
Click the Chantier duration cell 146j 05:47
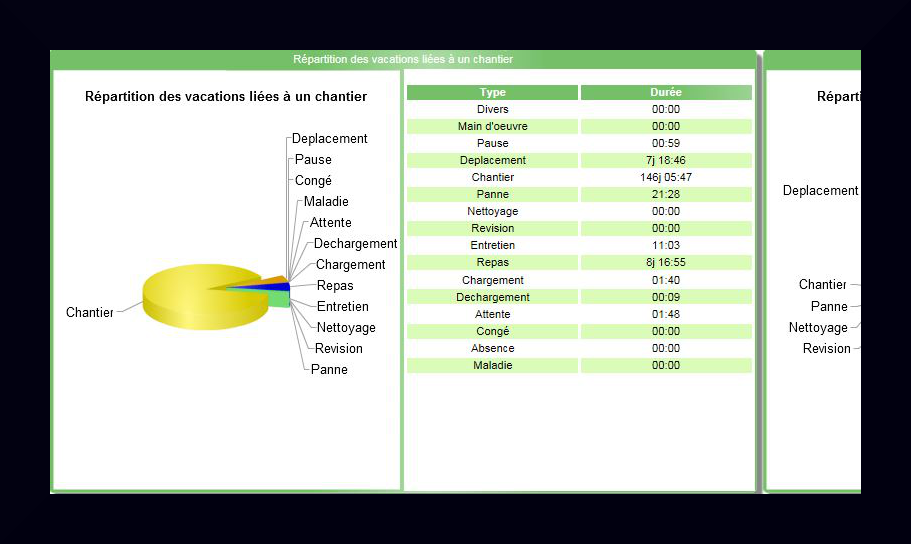tap(665, 177)
